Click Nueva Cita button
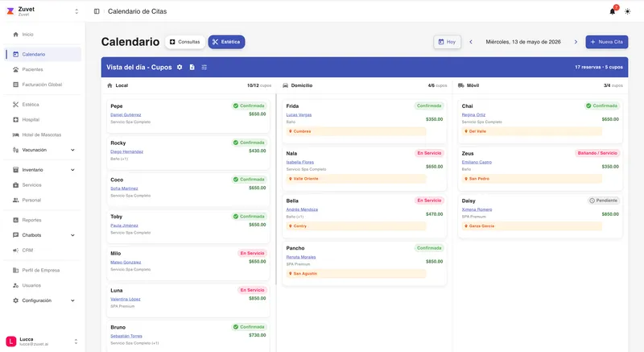 point(607,42)
